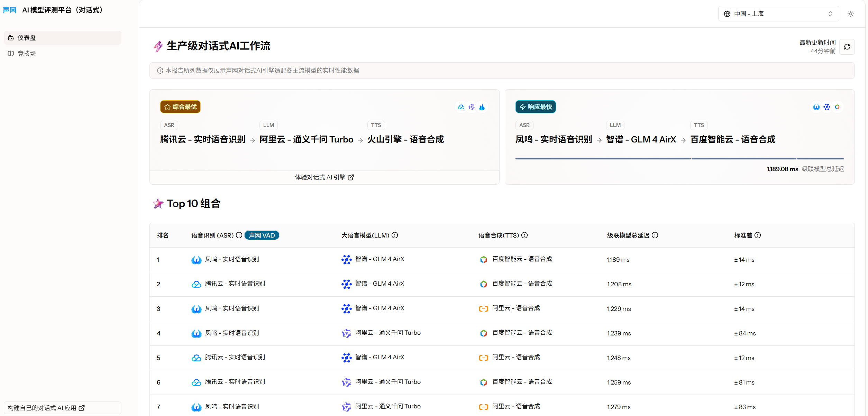Click info icon next to 大语言模型(LLM)
The width and height of the screenshot is (868, 416).
point(395,235)
